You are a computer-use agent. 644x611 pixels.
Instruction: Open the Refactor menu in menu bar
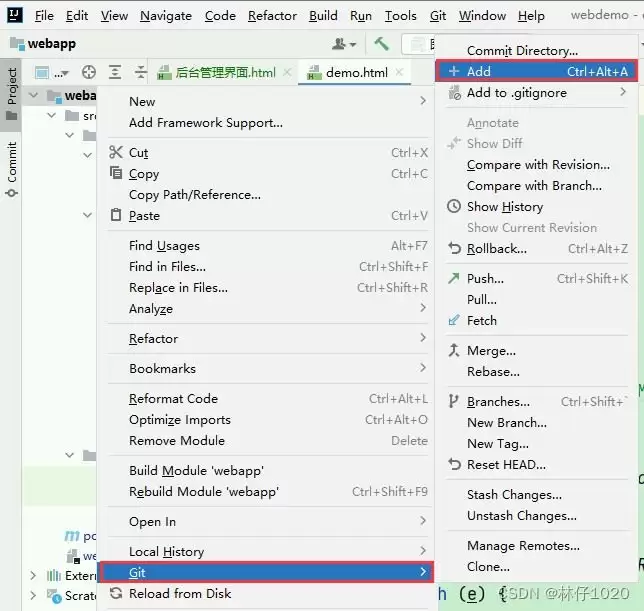pyautogui.click(x=272, y=16)
